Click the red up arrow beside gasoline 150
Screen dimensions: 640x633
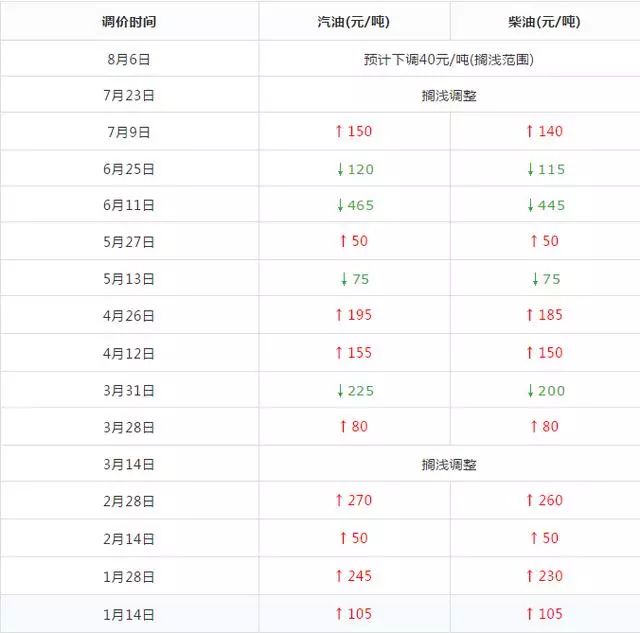[x=340, y=132]
